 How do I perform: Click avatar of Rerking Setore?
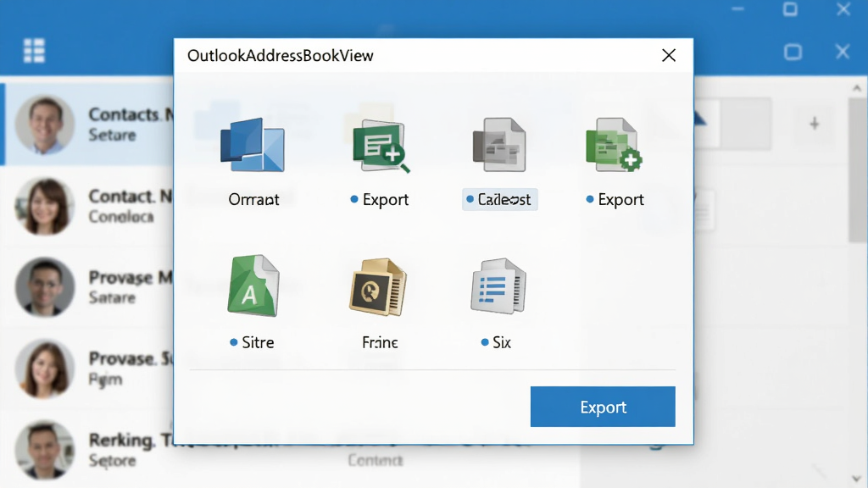tap(45, 449)
